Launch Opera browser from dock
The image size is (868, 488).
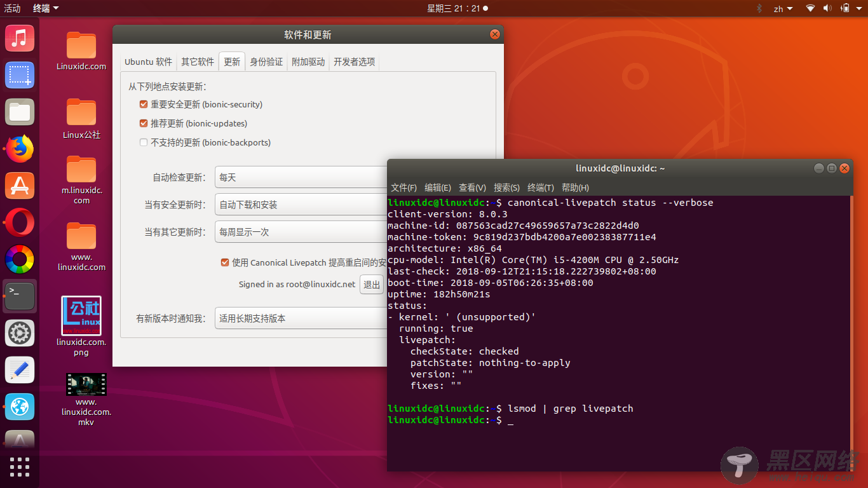click(x=20, y=223)
